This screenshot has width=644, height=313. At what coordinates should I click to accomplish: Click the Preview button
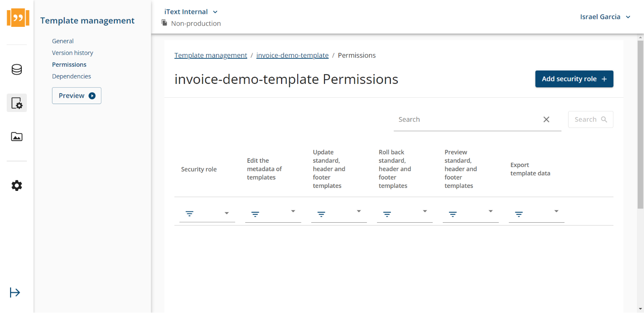pyautogui.click(x=76, y=96)
